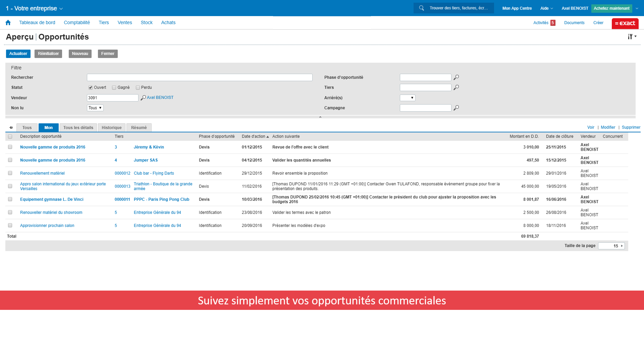Click the collapse filter arrow icon
The width and height of the screenshot is (644, 362).
[320, 117]
